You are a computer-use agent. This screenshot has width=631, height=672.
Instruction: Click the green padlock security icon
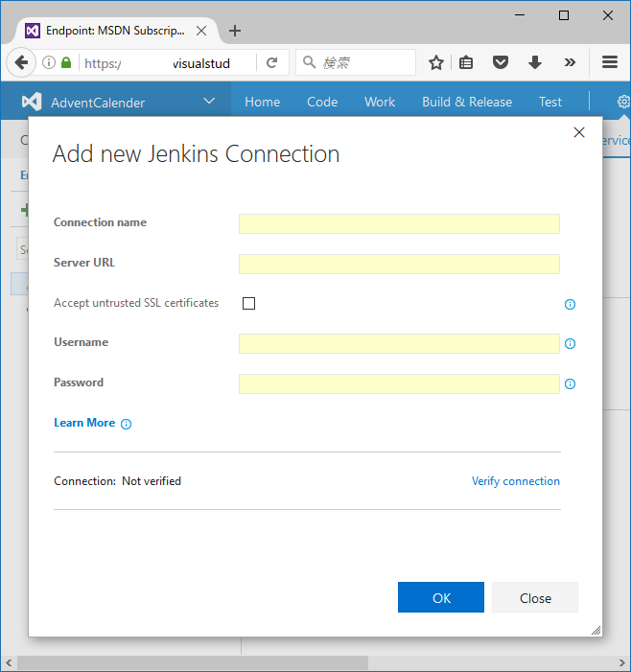[x=66, y=62]
